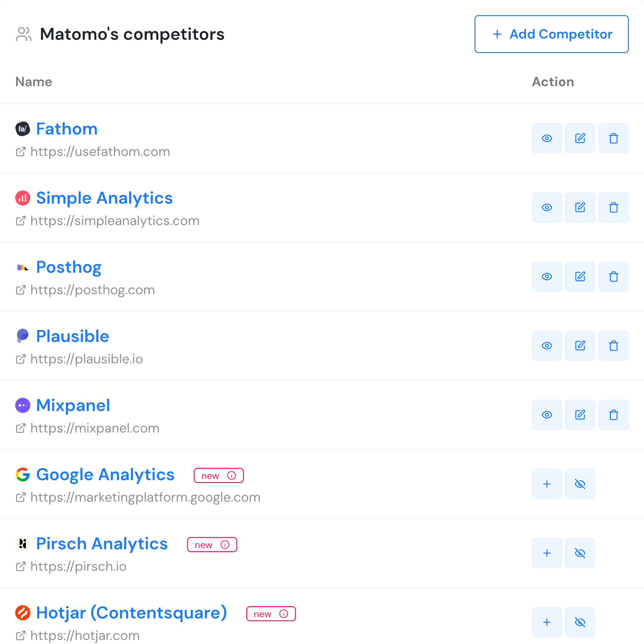Add Pirsch Analytics using the plus icon
The image size is (644, 644).
click(x=547, y=553)
